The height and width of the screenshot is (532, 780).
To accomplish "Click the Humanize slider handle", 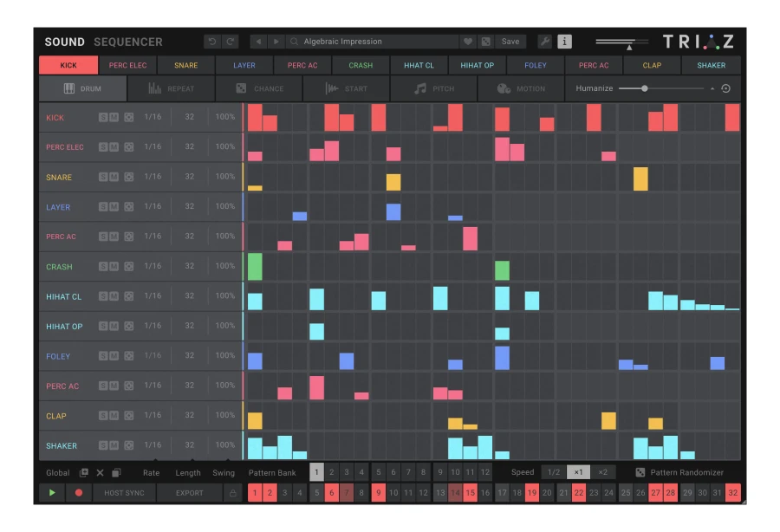I will (644, 88).
